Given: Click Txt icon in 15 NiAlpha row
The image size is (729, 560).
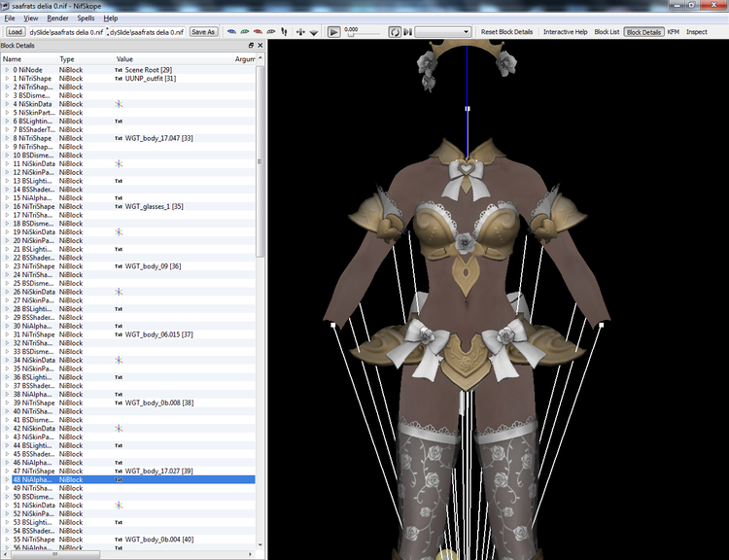Looking at the screenshot, I should pyautogui.click(x=119, y=198).
